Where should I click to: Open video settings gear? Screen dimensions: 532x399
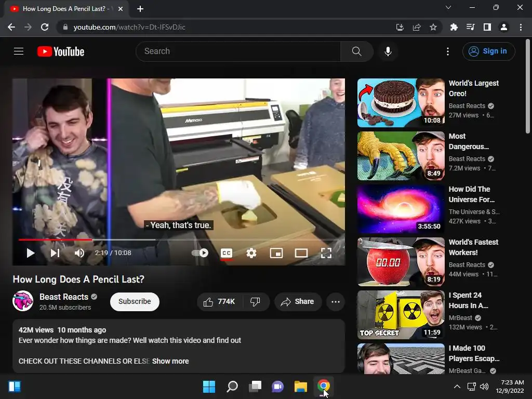coord(251,253)
